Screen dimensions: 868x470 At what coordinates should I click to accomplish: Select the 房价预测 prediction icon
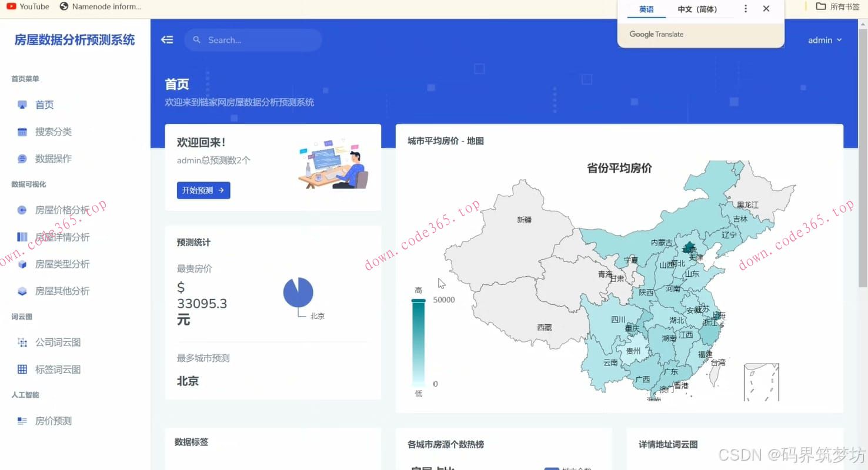click(22, 421)
